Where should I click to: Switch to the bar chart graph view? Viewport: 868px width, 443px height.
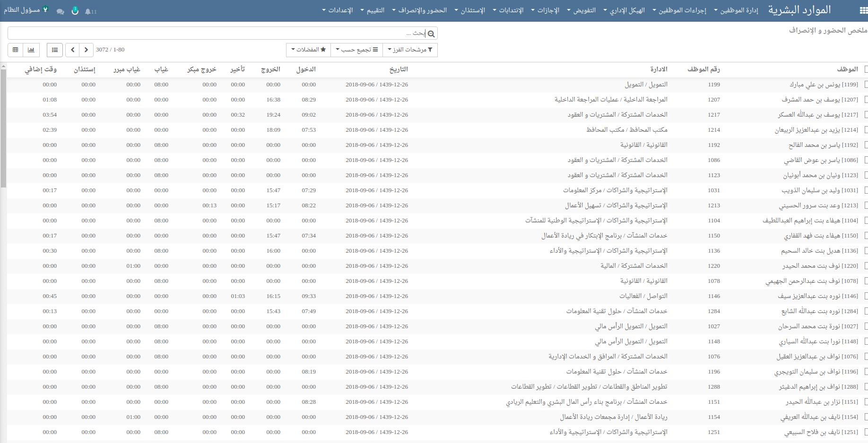pyautogui.click(x=31, y=50)
